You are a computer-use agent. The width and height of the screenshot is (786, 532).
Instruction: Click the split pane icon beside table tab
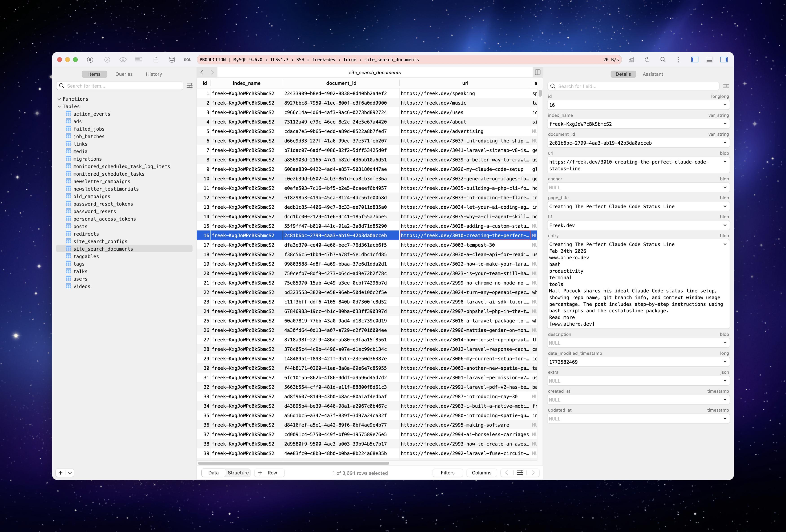coord(537,72)
